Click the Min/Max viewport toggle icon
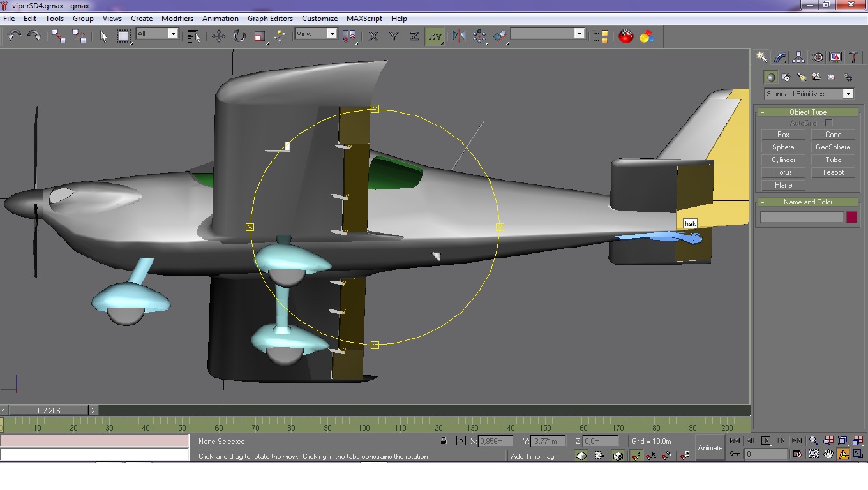This screenshot has height=490, width=868. pyautogui.click(x=858, y=454)
